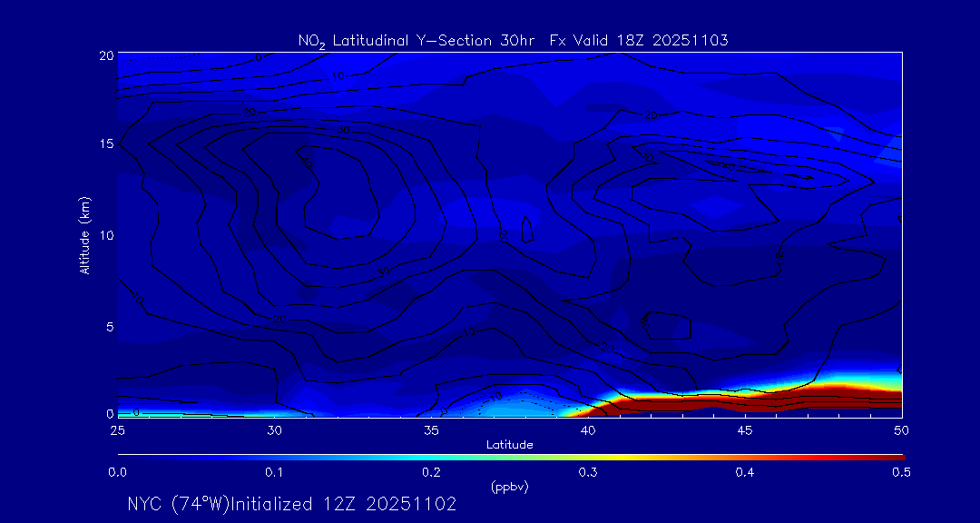Click latitude axis tick label 45
Screen dimensions: 980x523
click(x=745, y=429)
